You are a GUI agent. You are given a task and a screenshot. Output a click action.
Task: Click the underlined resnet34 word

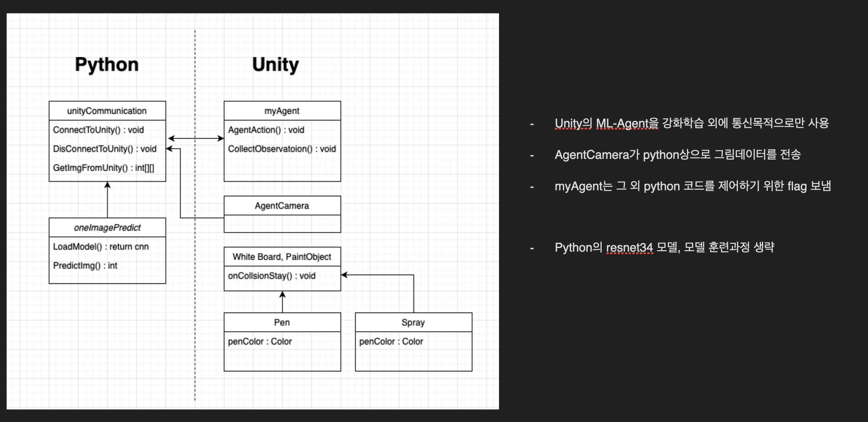click(x=629, y=247)
